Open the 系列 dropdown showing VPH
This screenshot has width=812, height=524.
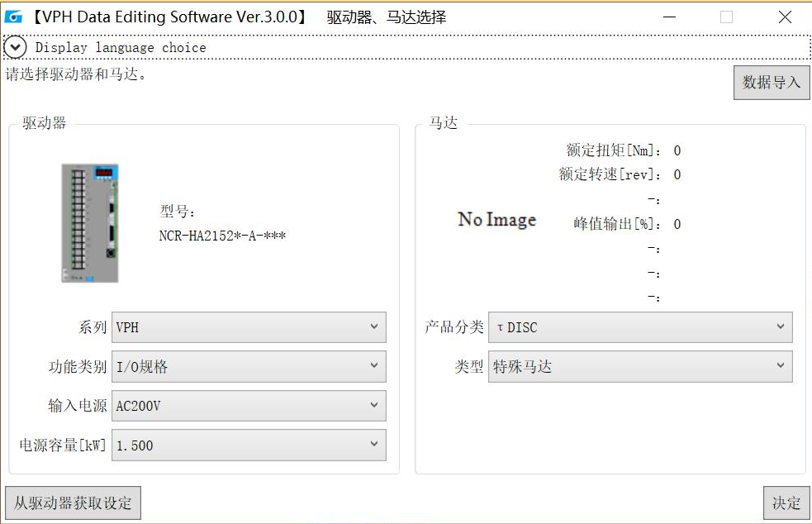click(x=249, y=327)
